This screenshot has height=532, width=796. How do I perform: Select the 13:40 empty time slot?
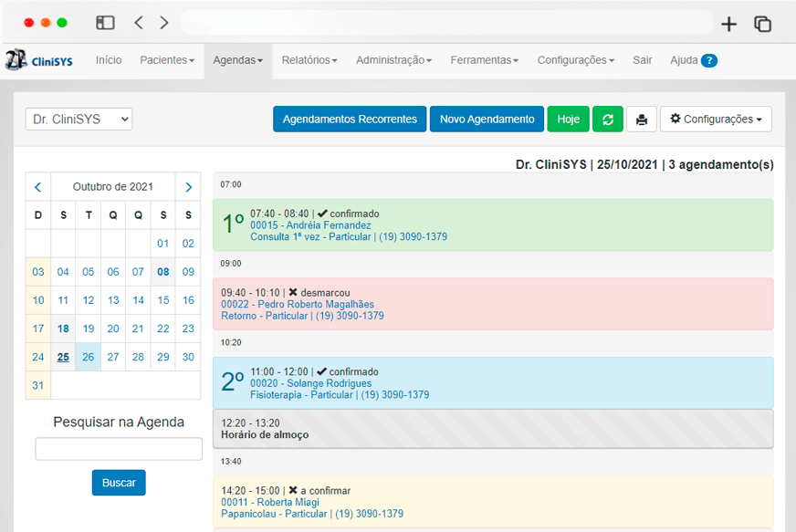tap(493, 462)
